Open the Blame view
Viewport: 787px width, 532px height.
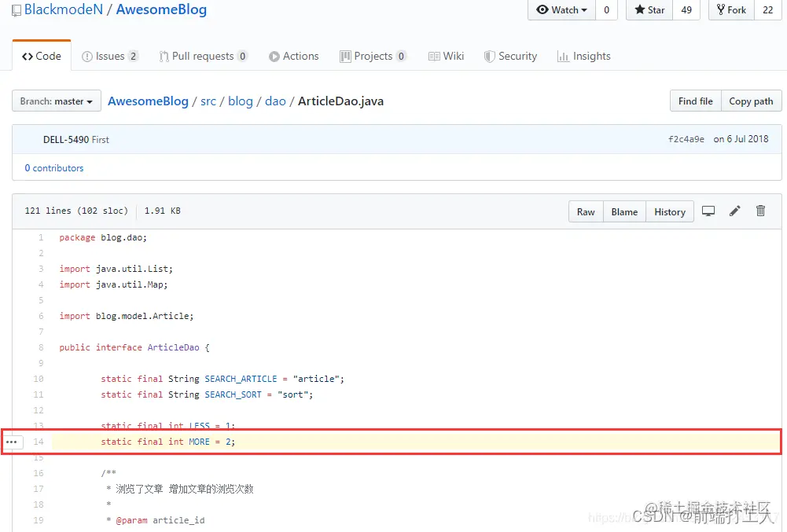624,212
